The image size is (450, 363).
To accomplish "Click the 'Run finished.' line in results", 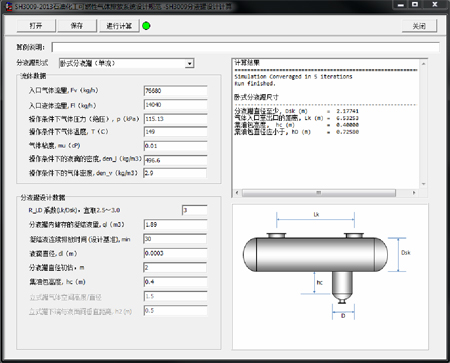I will pos(255,84).
